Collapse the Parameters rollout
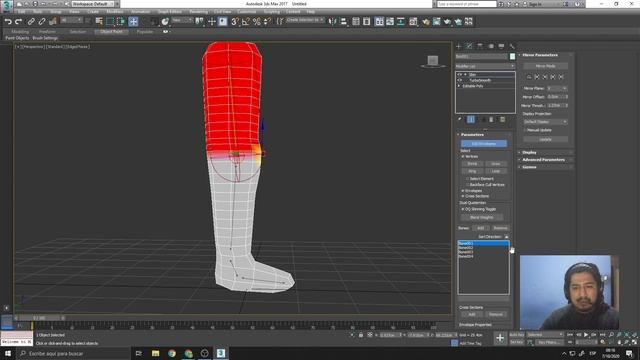The image size is (640, 360). coord(472,134)
